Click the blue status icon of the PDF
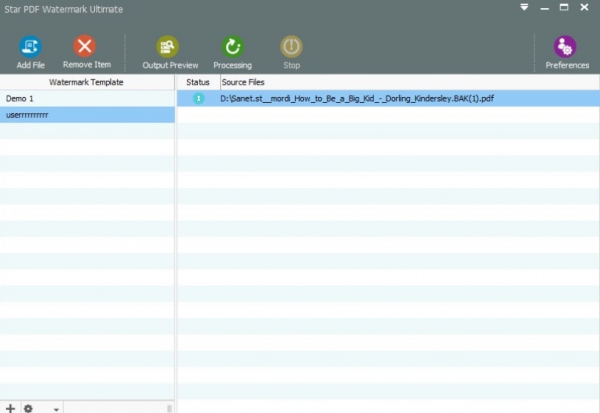600x413 pixels. click(198, 99)
